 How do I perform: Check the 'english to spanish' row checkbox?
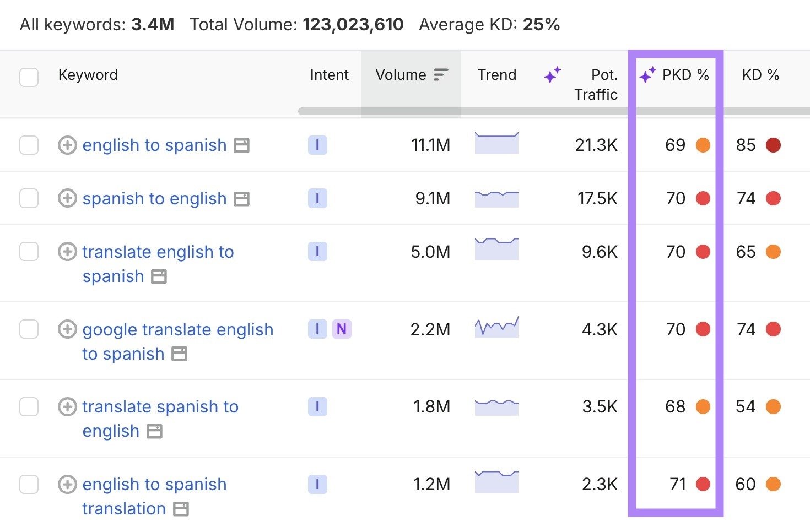click(29, 145)
